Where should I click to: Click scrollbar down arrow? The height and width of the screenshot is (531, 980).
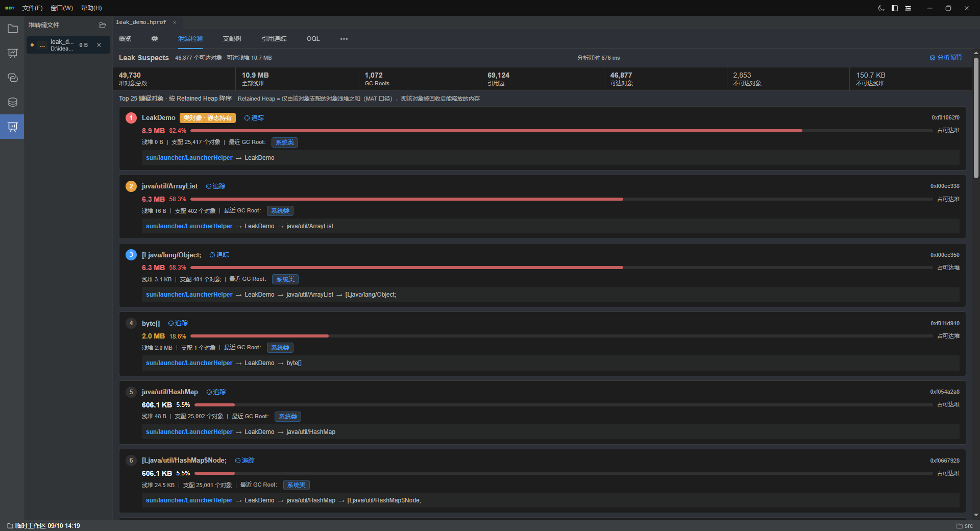(x=976, y=515)
